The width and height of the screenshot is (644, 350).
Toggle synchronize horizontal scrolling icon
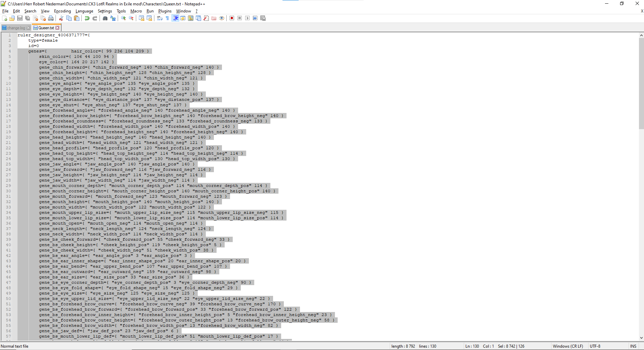click(x=149, y=18)
